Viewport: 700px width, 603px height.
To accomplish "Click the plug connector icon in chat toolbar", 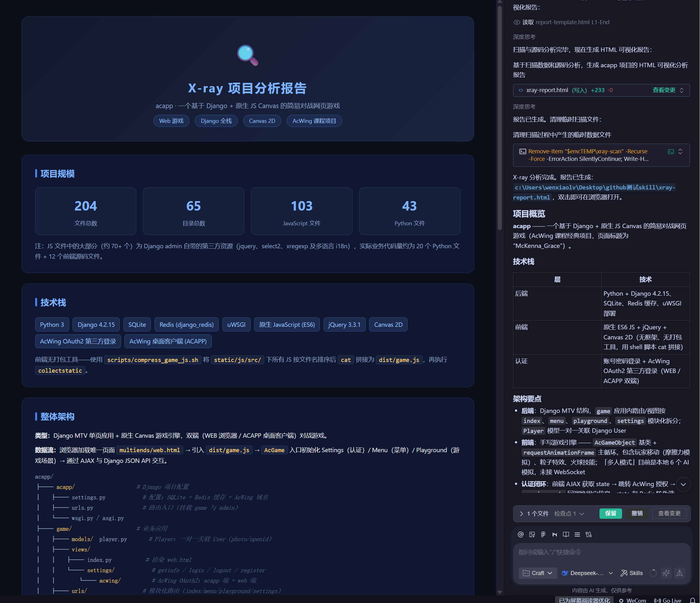I will click(588, 534).
